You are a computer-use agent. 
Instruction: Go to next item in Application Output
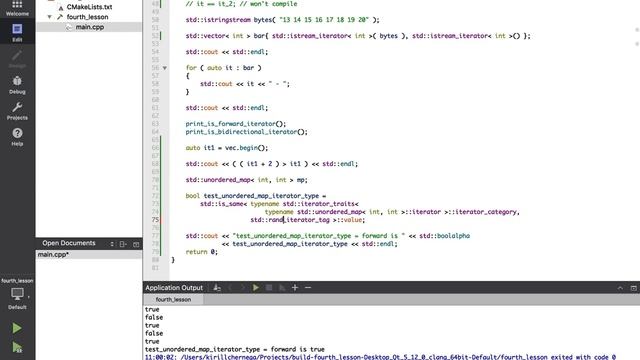point(242,288)
